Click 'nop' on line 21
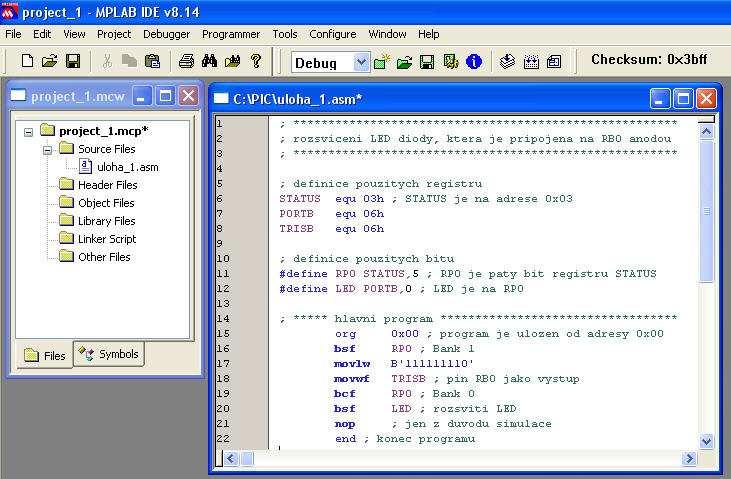731x479 pixels. [x=345, y=424]
